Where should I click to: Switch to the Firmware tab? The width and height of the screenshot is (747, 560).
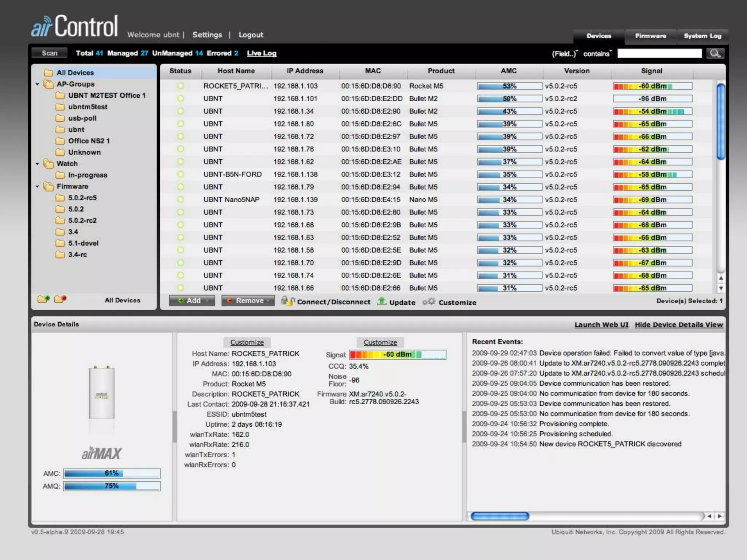click(x=650, y=36)
